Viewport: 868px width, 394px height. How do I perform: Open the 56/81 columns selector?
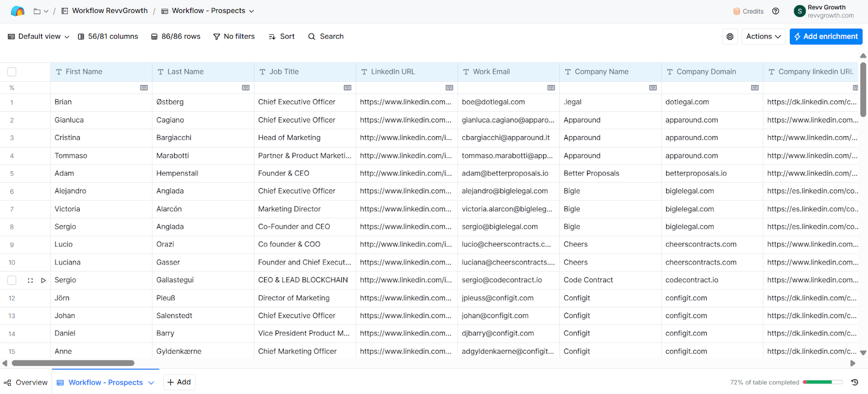point(108,36)
